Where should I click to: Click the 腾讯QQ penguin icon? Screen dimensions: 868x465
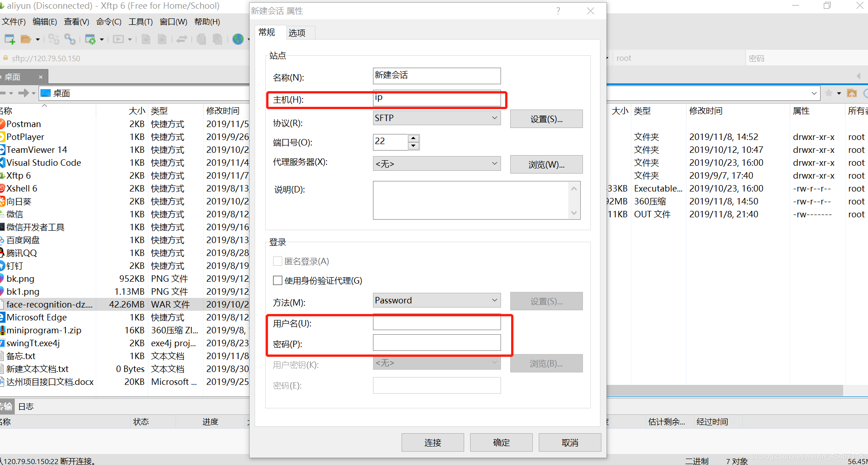point(2,253)
